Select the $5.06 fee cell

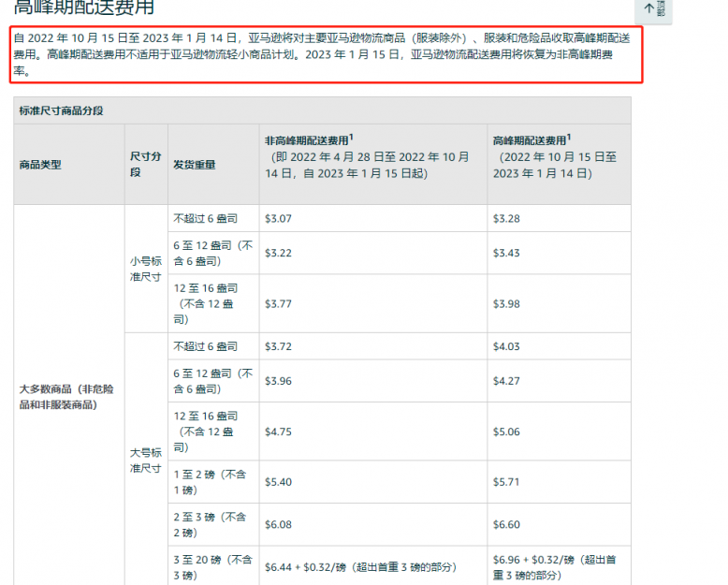click(559, 431)
